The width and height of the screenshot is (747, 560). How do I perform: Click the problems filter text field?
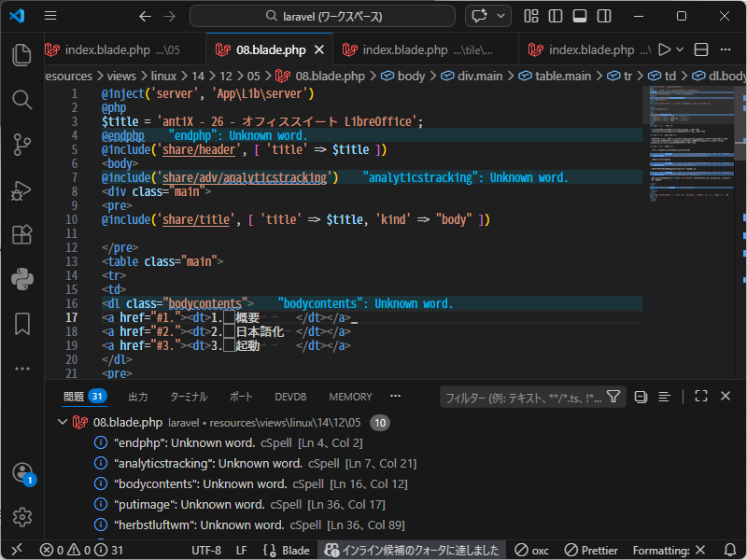tap(523, 397)
